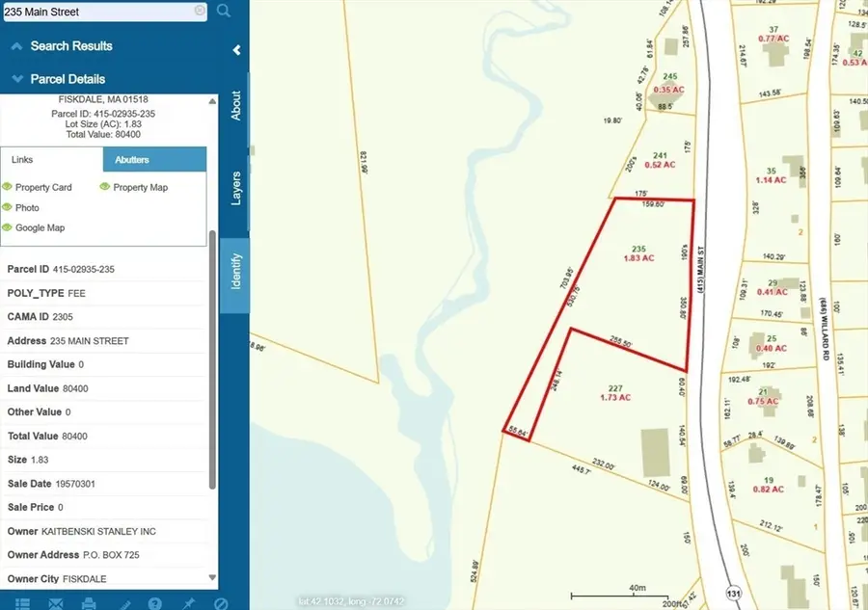This screenshot has height=610, width=868.
Task: Select the measure ruler tool
Action: (x=125, y=604)
